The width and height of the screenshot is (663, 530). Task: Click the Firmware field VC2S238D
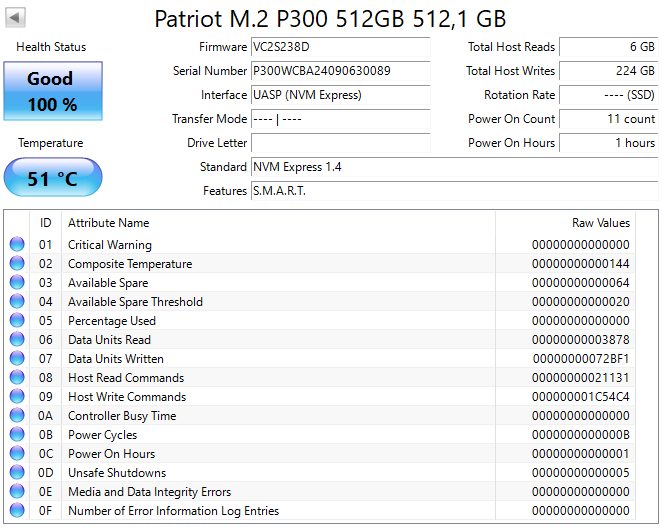341,47
